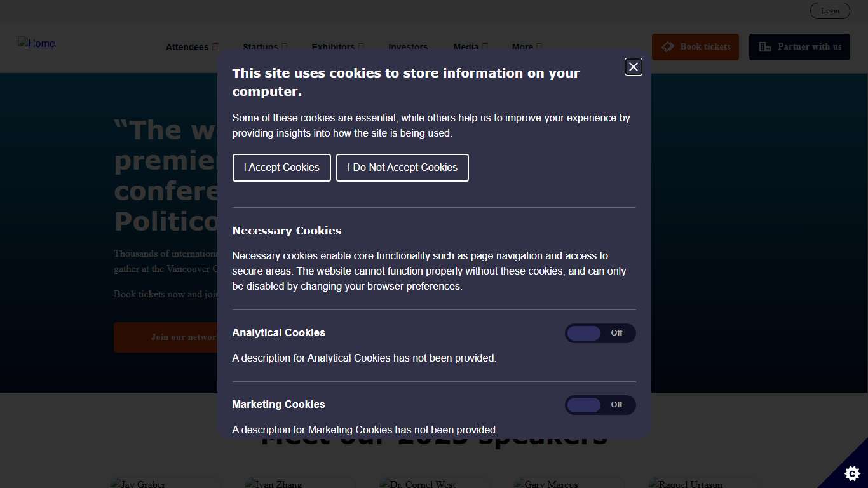Switch on the Marketing Cookies toggle
The image size is (868, 488).
[600, 405]
